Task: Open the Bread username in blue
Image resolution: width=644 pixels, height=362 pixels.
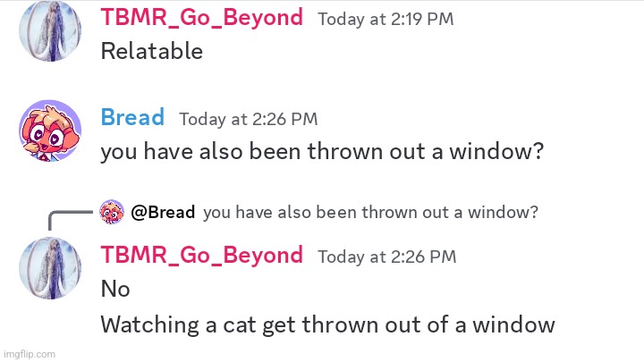Action: pyautogui.click(x=132, y=117)
